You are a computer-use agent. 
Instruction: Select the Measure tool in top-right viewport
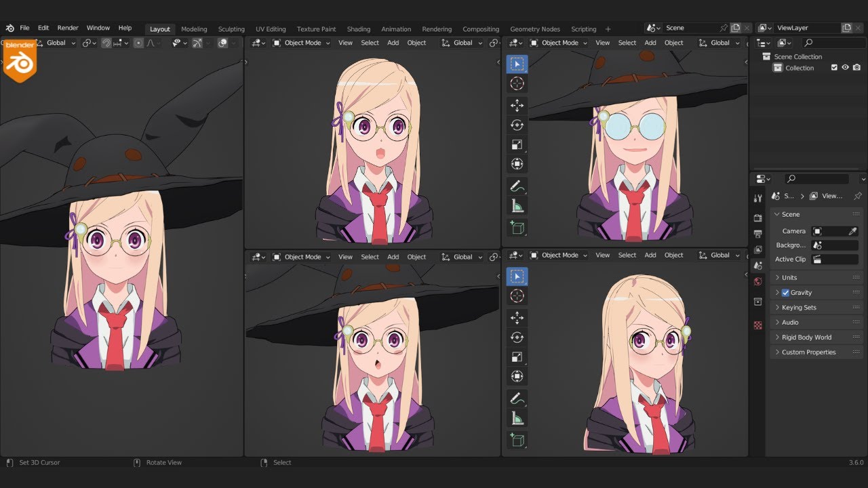(x=517, y=206)
